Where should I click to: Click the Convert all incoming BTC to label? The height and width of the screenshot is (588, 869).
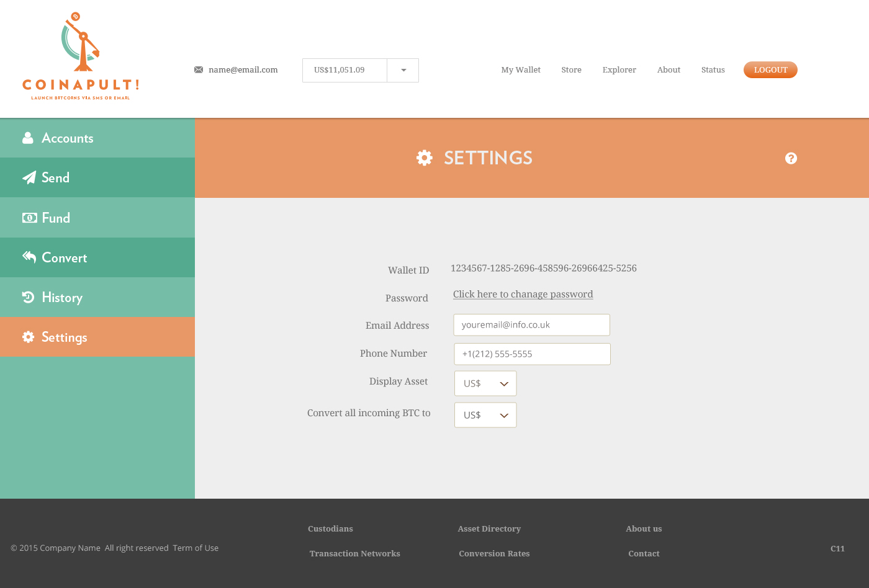(x=369, y=413)
